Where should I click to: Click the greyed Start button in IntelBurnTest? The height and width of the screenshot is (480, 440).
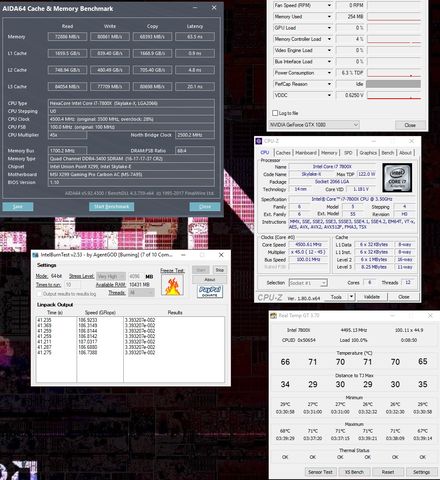(201, 270)
